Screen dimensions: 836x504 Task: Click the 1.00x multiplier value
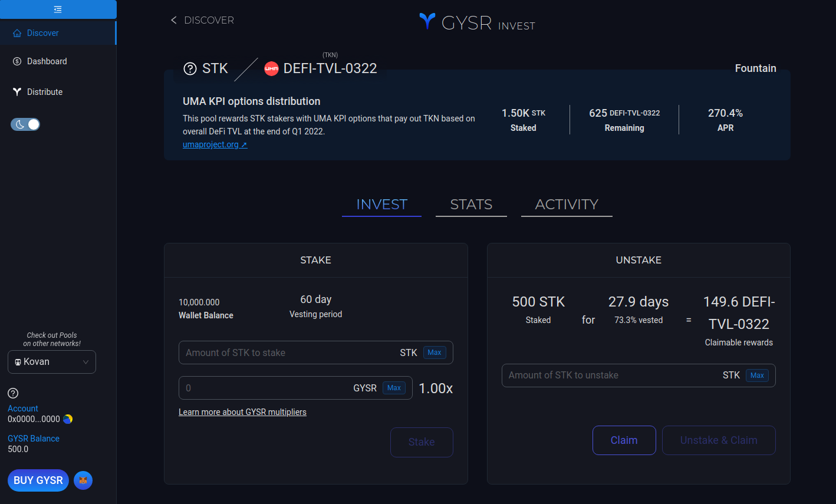coord(436,388)
